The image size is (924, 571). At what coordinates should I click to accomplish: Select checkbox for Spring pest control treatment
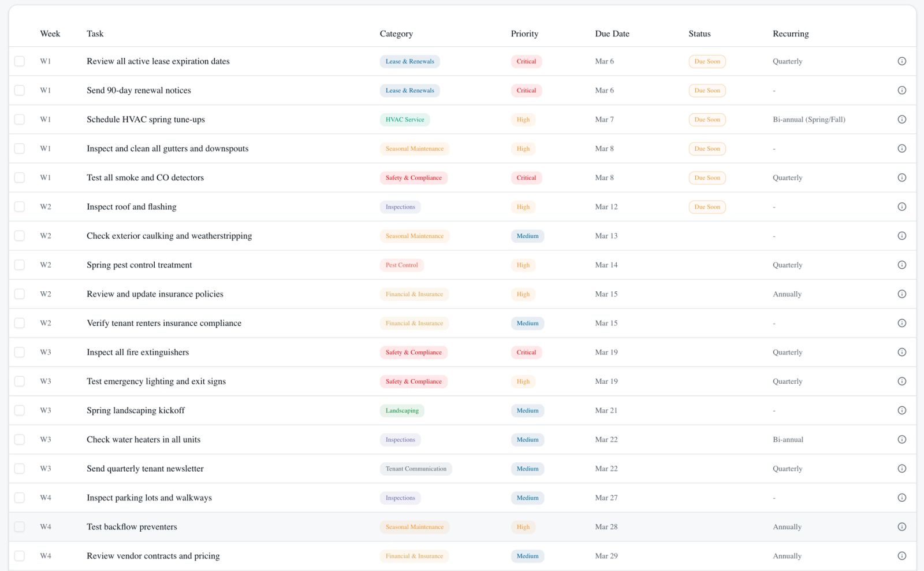click(20, 265)
